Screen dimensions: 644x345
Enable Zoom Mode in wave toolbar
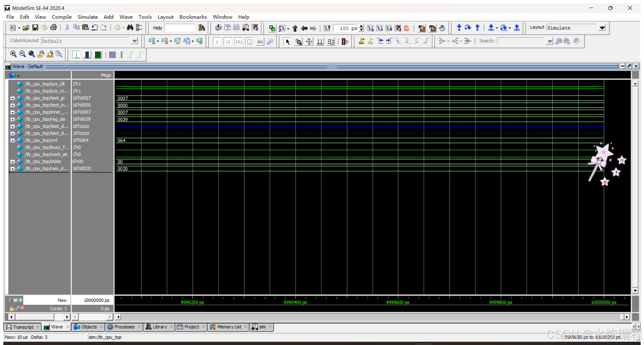(298, 41)
